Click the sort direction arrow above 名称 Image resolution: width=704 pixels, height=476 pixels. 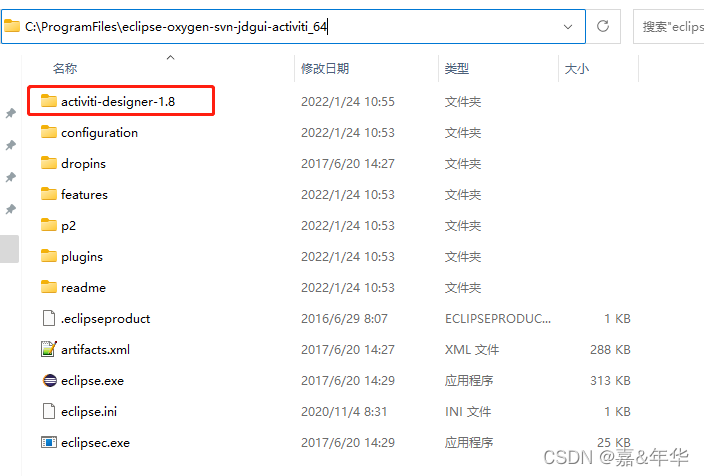click(x=170, y=57)
